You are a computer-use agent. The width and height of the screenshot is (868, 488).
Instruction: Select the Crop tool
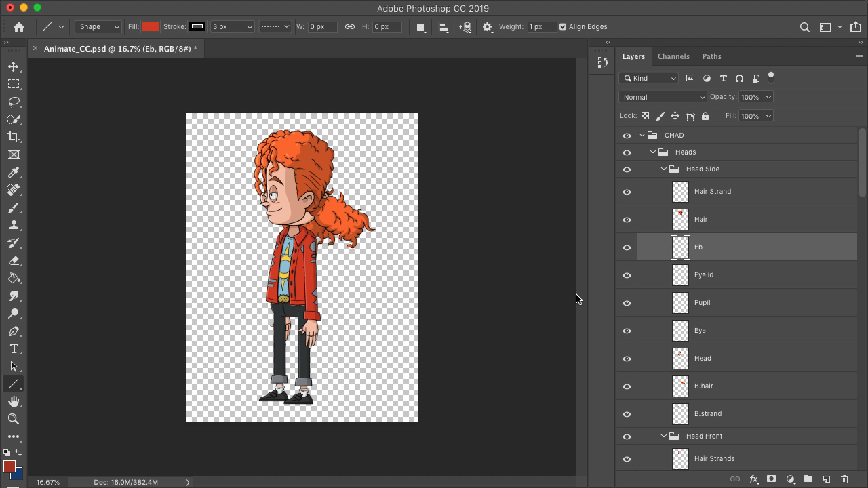(x=14, y=137)
